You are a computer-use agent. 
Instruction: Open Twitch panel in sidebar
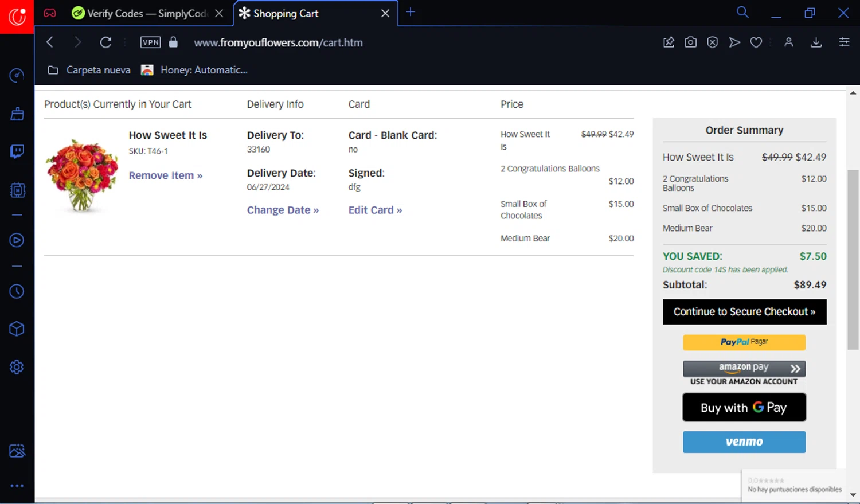[x=17, y=151]
